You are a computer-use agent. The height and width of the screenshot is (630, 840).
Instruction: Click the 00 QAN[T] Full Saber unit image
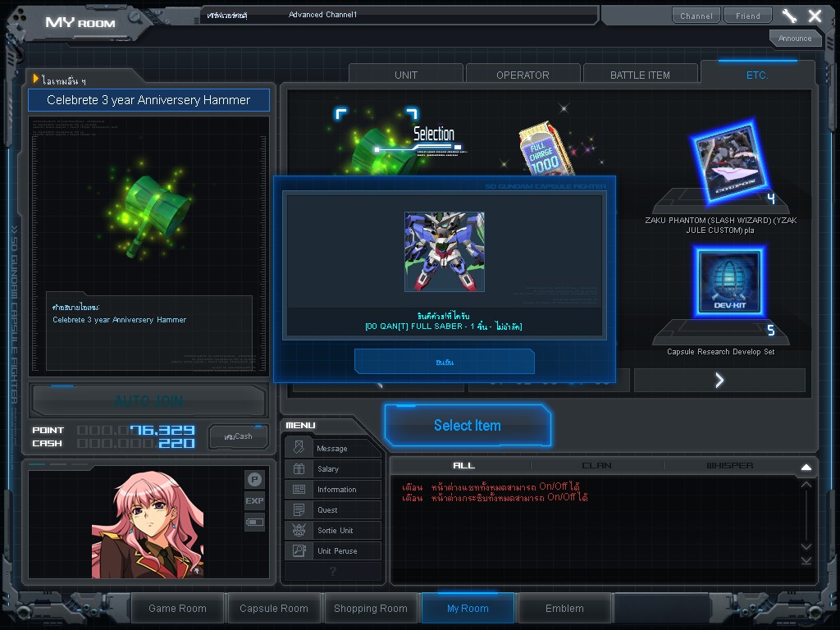445,252
